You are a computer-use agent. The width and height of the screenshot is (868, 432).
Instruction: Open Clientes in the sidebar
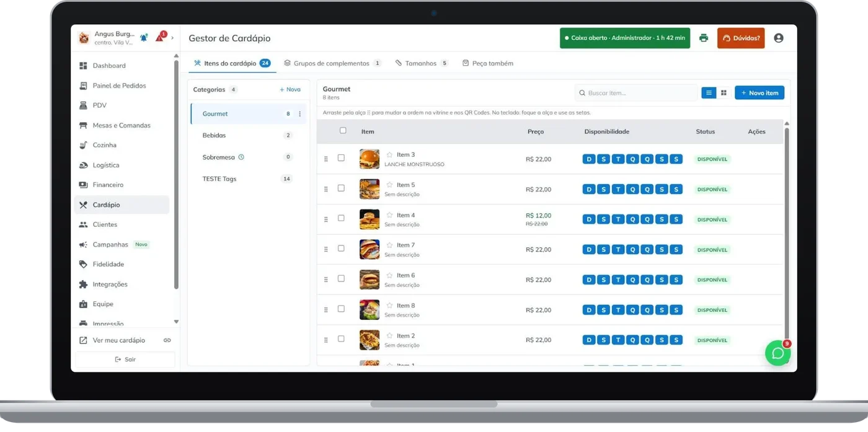[122, 224]
